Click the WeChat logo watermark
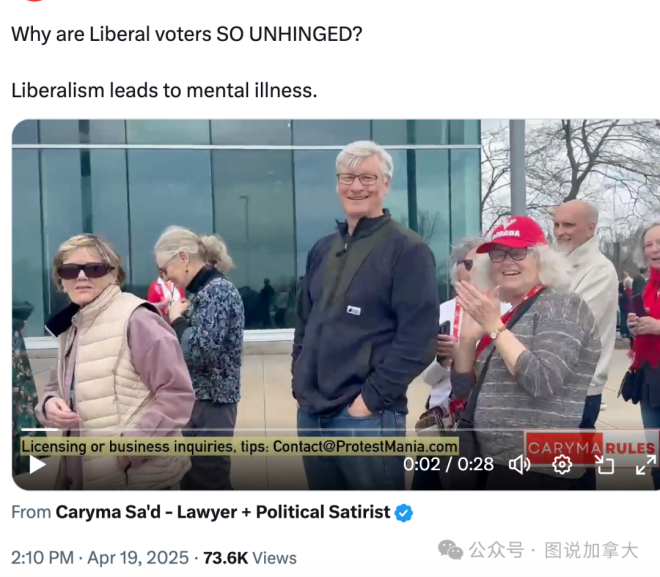 [450, 550]
